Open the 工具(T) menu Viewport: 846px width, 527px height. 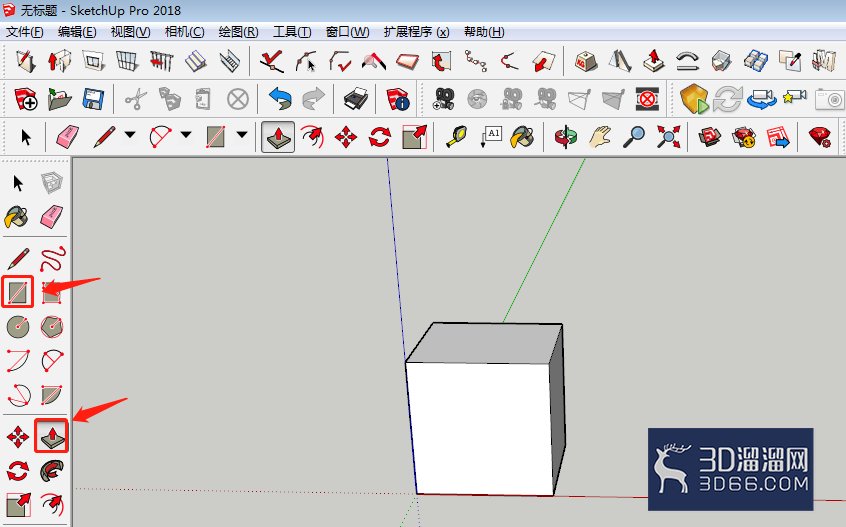coord(292,32)
